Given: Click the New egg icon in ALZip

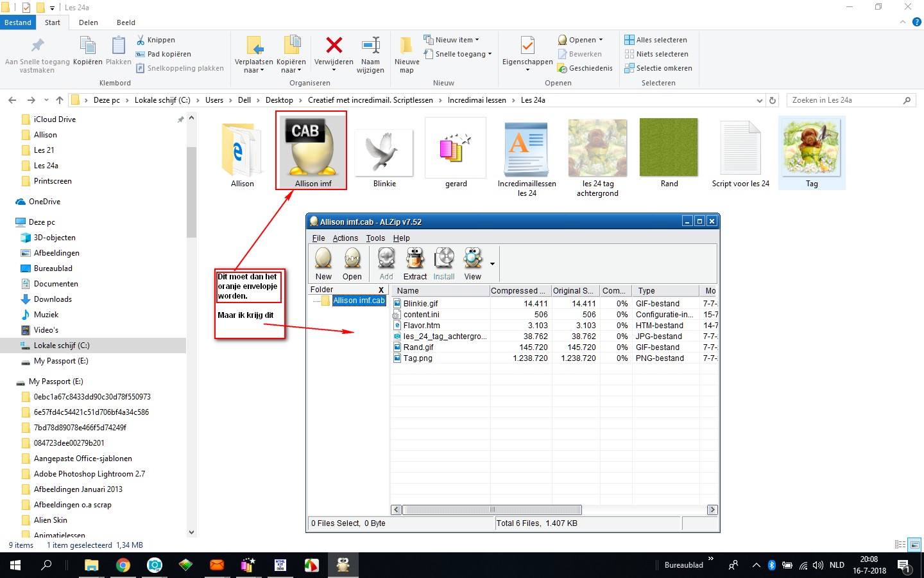Looking at the screenshot, I should pyautogui.click(x=323, y=258).
